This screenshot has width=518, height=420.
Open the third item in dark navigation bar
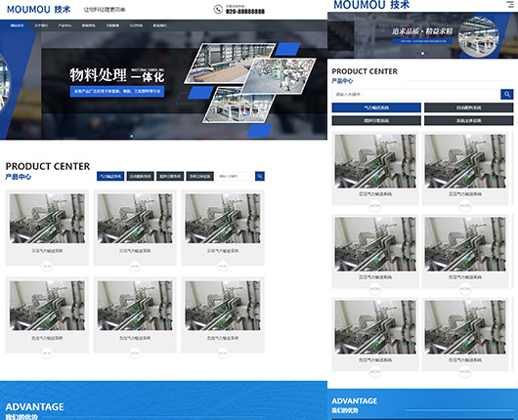pyautogui.click(x=65, y=25)
